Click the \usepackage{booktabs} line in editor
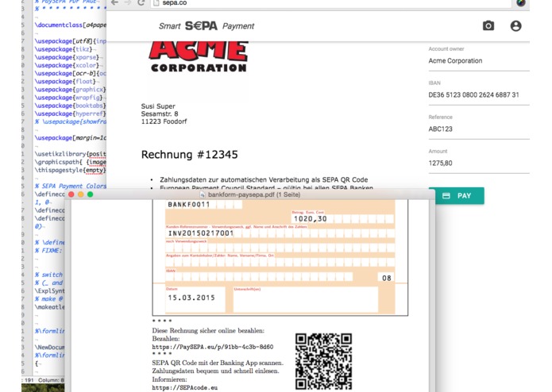The image size is (552, 392). [71, 106]
